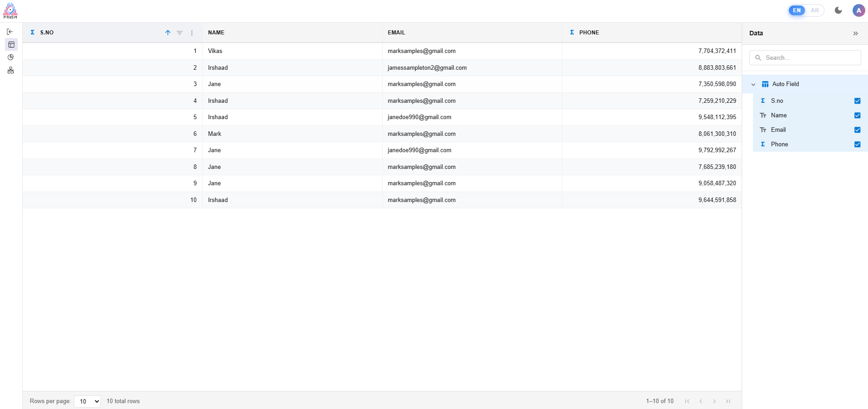Open the S.NO column filter icon

180,33
